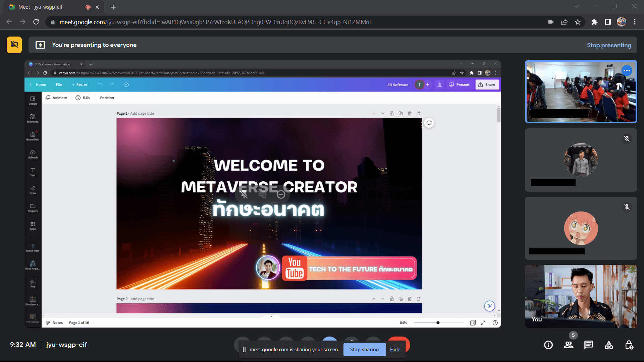Open the File menu in Canva

pos(59,84)
